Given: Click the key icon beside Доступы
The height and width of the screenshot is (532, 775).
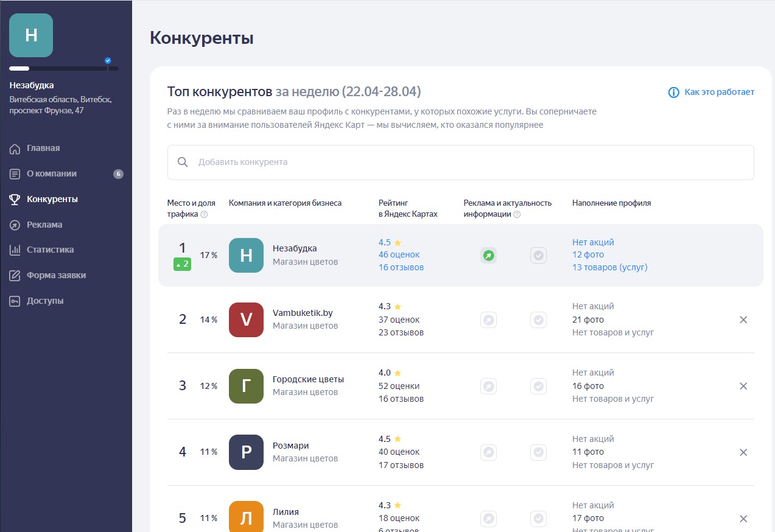Looking at the screenshot, I should pyautogui.click(x=15, y=301).
